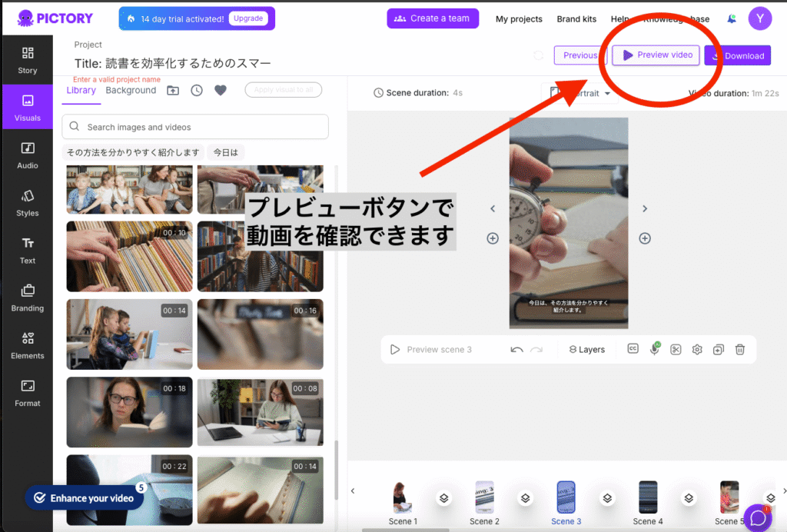Open the Styles sidebar section
Screen dimensions: 787x532
[x=28, y=202]
